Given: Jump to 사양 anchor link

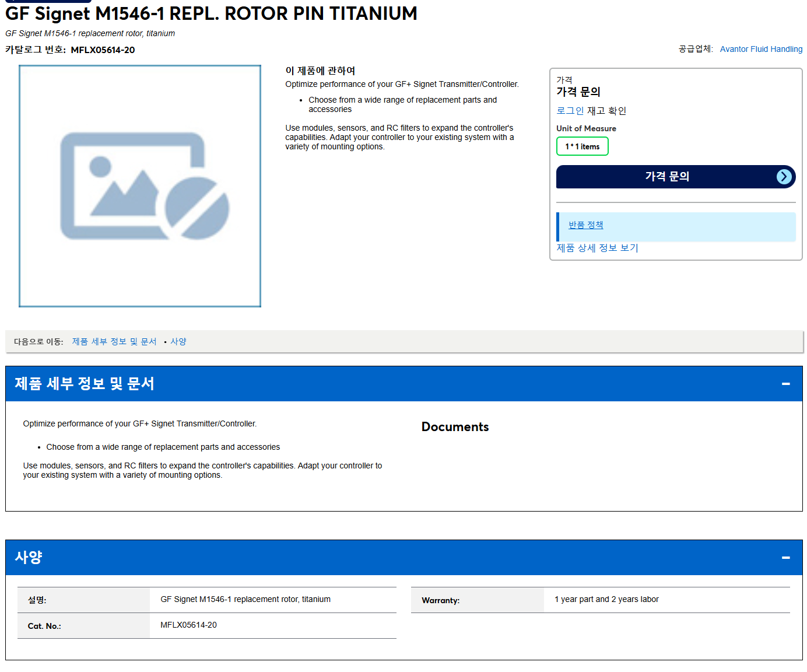Looking at the screenshot, I should (178, 342).
